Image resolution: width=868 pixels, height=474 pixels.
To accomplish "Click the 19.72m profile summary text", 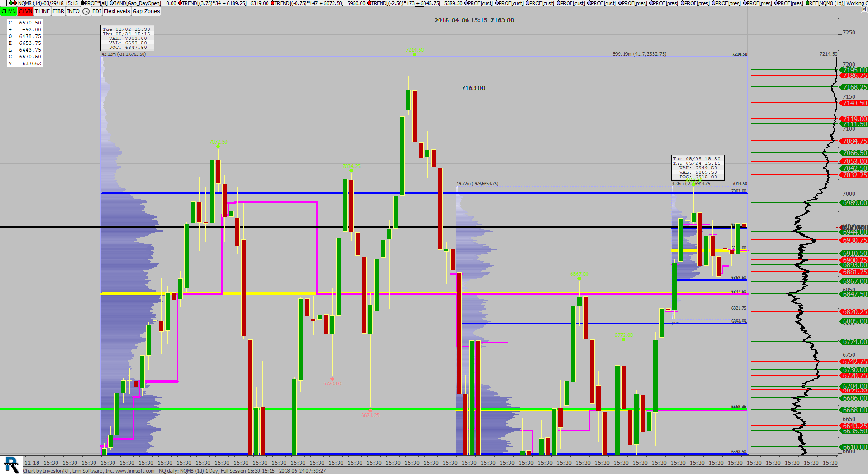I will click(x=477, y=184).
